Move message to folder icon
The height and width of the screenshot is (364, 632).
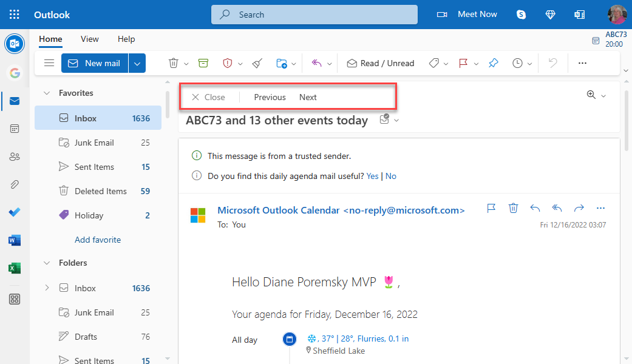[281, 63]
